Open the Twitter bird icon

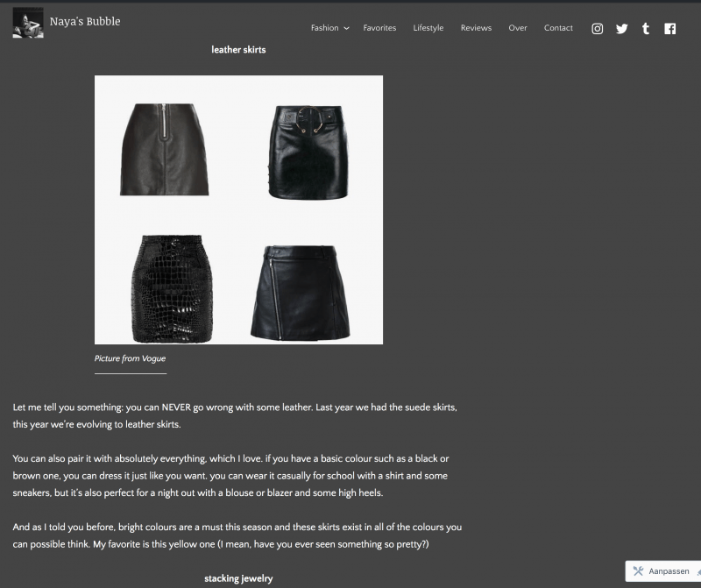(621, 29)
